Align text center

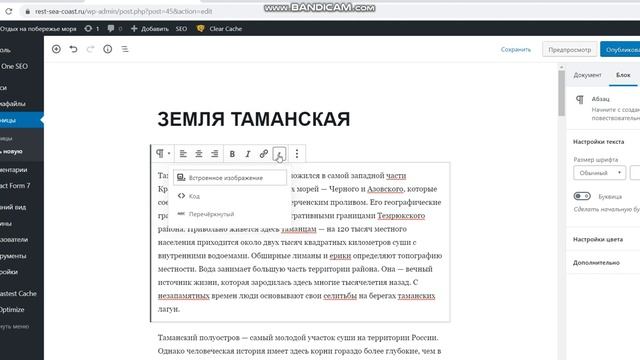[199, 153]
